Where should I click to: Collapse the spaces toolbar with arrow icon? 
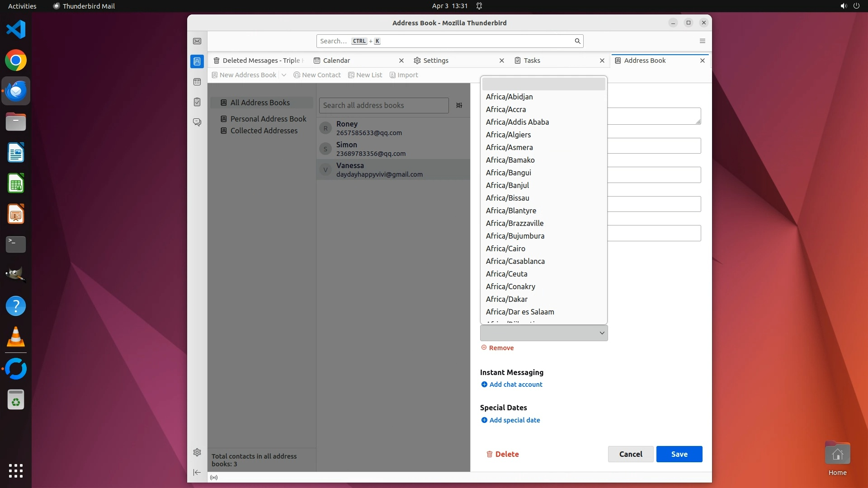click(x=197, y=472)
